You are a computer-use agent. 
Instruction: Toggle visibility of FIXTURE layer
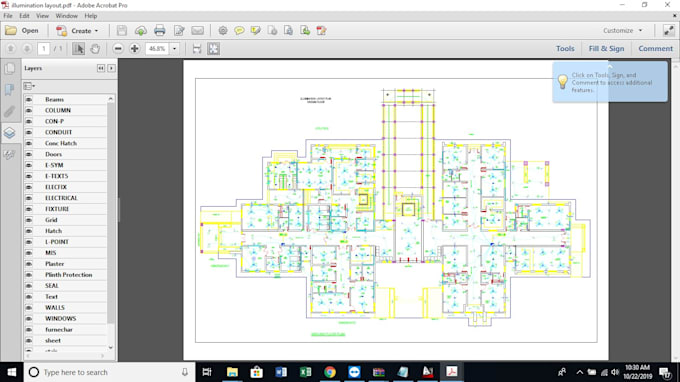(29, 209)
